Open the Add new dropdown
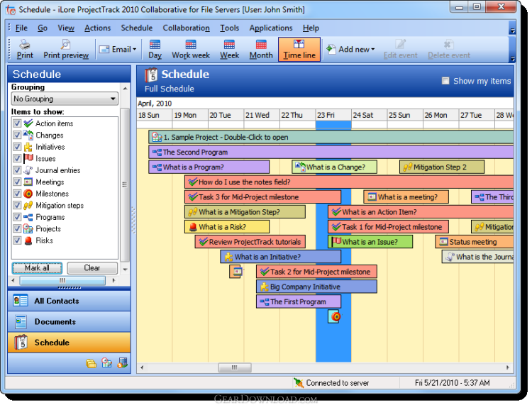The image size is (532, 405). pyautogui.click(x=351, y=50)
